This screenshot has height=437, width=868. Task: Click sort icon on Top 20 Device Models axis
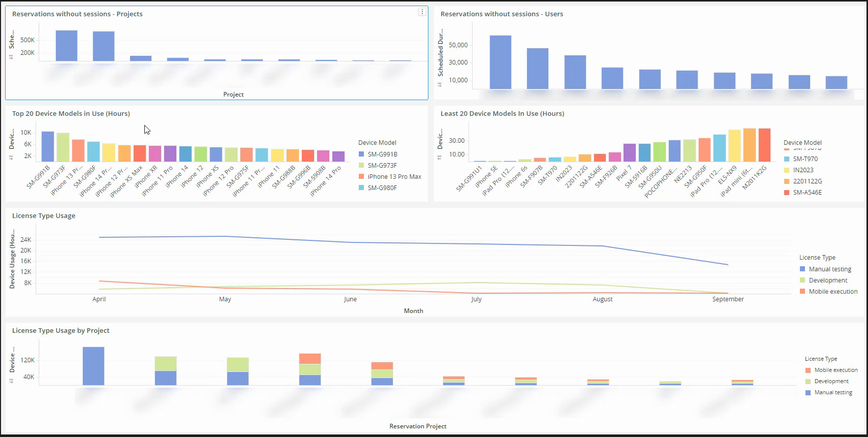click(x=11, y=158)
